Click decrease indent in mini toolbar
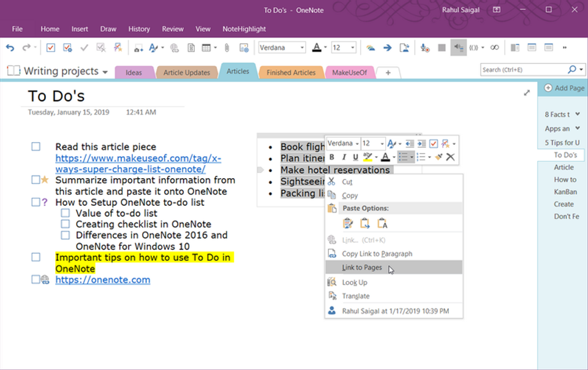This screenshot has width=588, height=370. click(410, 143)
